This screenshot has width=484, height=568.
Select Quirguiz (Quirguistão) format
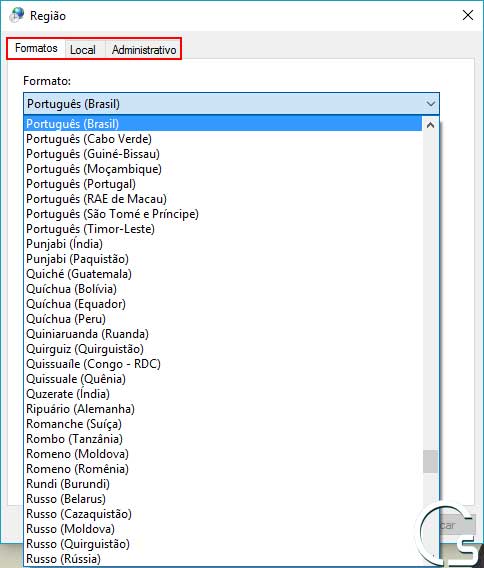[223, 349]
